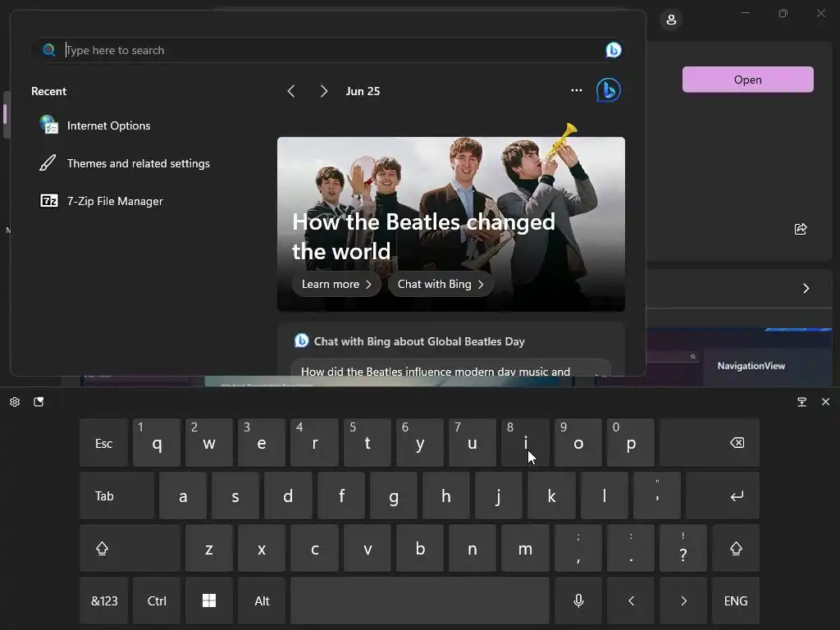Open the keyboard clipboard/emoji panel icon

point(39,402)
